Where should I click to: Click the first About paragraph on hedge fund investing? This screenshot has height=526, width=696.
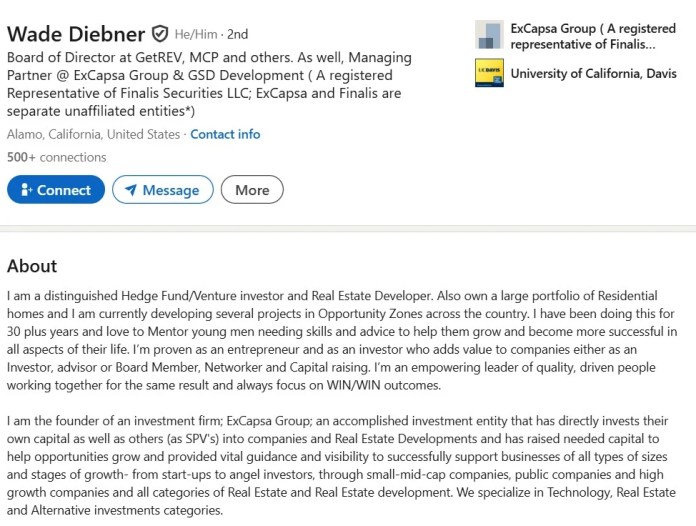point(340,340)
